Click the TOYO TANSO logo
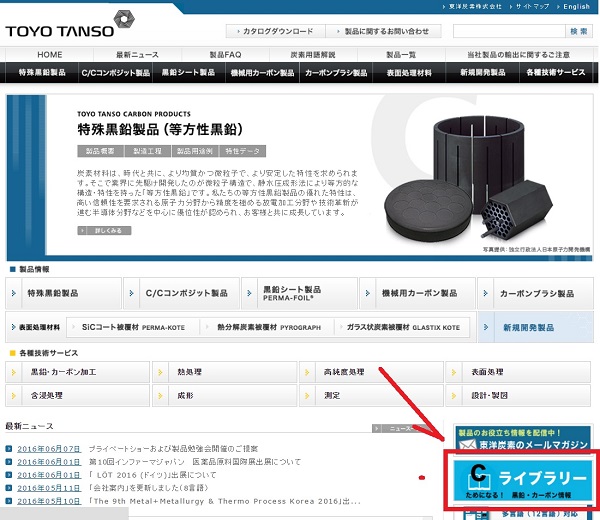This screenshot has width=600, height=520. pos(70,25)
